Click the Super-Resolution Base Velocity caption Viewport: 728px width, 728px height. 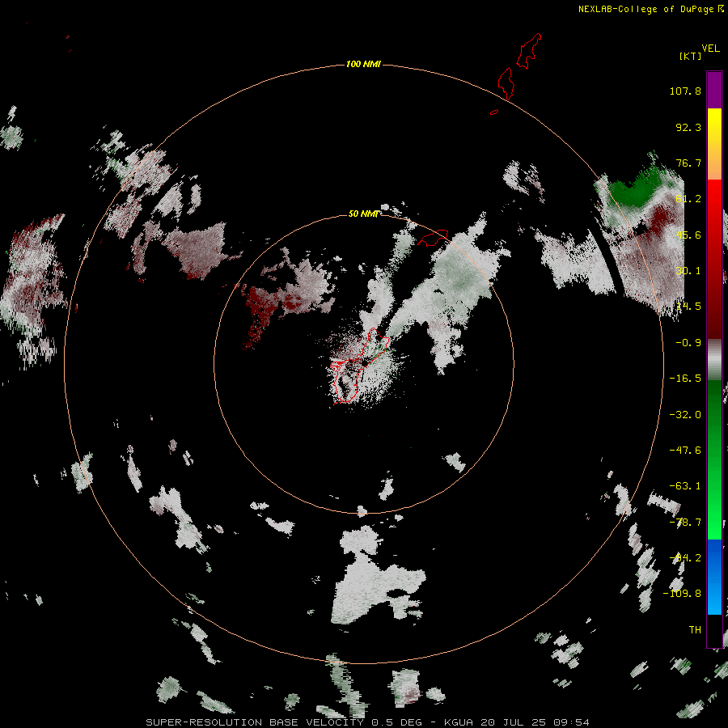[x=367, y=722]
